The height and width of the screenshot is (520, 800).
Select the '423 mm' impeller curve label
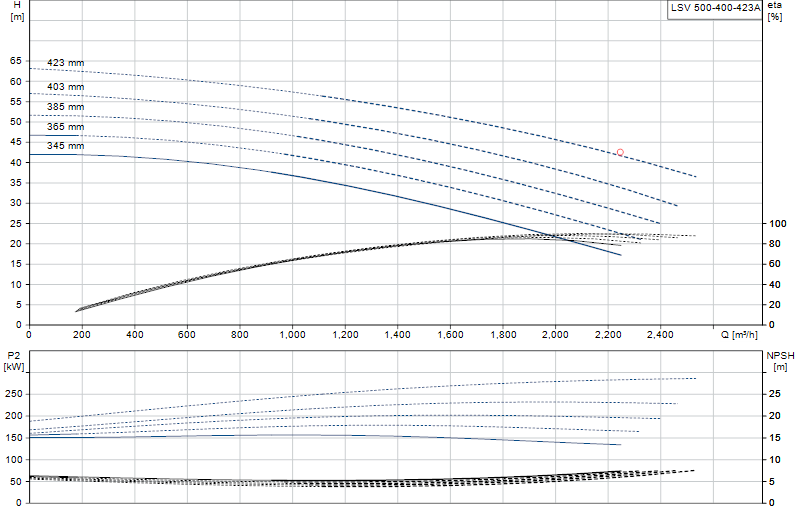click(65, 63)
